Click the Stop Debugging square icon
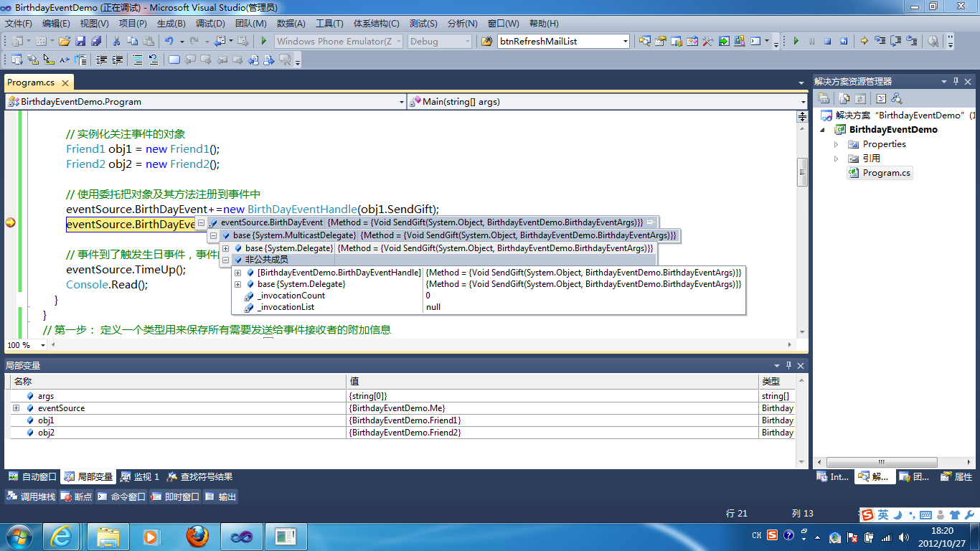 click(x=827, y=42)
